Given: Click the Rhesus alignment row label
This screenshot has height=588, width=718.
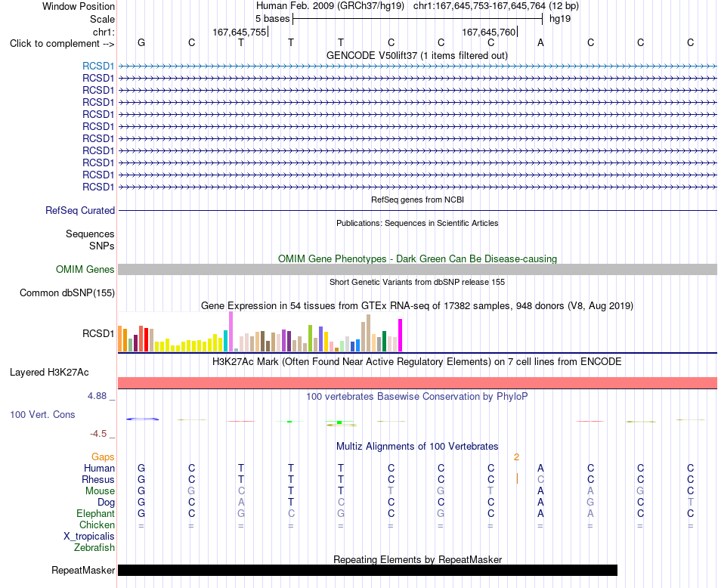Looking at the screenshot, I should [x=98, y=479].
